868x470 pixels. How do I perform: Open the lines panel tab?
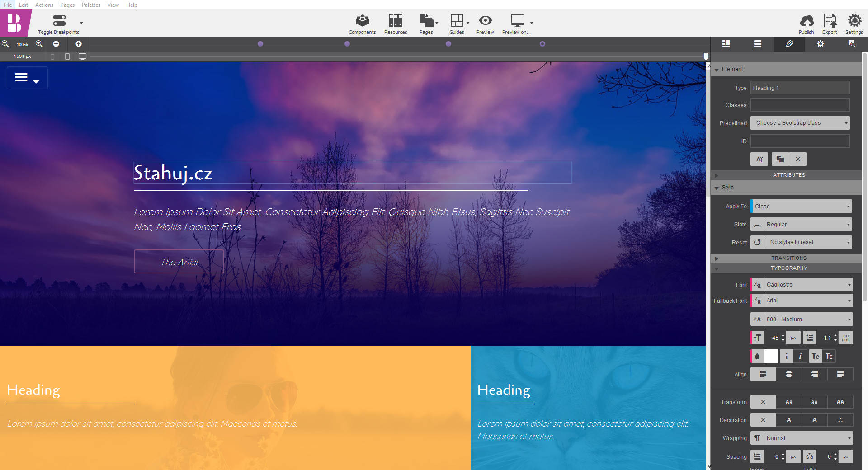coord(758,44)
